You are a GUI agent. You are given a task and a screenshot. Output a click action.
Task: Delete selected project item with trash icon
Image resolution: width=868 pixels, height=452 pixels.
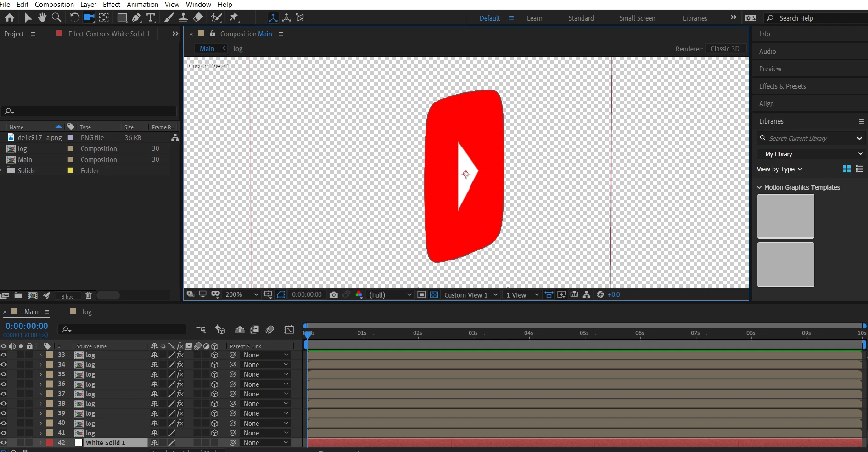pos(89,296)
